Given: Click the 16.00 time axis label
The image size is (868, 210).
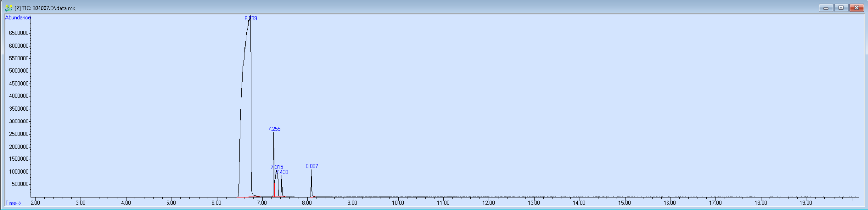Looking at the screenshot, I should [x=670, y=203].
